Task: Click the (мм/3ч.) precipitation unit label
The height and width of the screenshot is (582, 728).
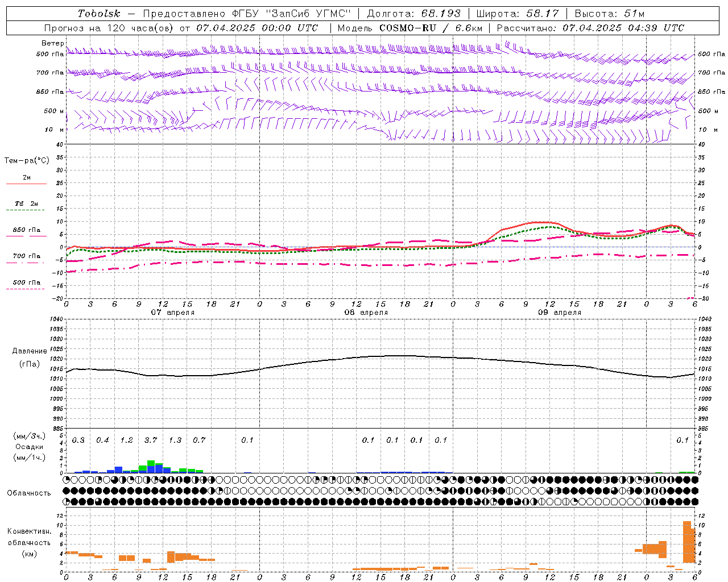Action: click(x=30, y=435)
